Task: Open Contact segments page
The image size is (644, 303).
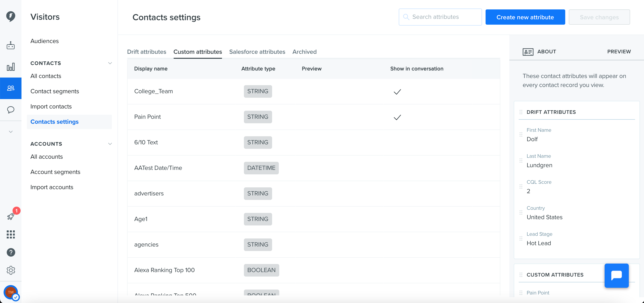Action: pyautogui.click(x=55, y=91)
